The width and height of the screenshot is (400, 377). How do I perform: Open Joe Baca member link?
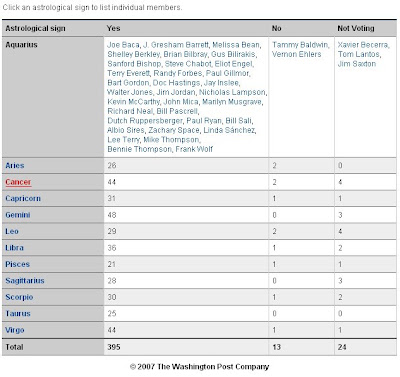123,45
